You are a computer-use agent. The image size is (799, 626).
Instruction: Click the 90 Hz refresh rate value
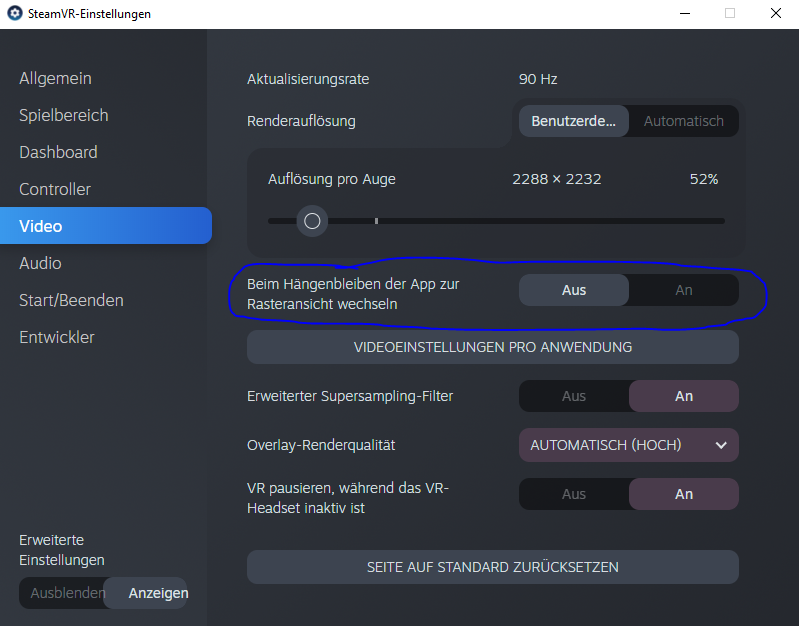coord(538,79)
